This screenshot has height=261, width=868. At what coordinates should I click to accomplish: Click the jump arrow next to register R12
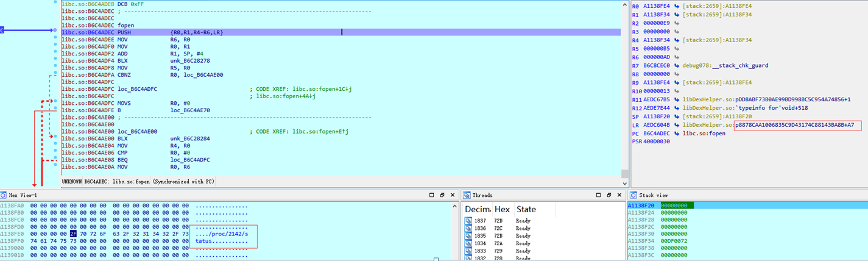pyautogui.click(x=677, y=108)
